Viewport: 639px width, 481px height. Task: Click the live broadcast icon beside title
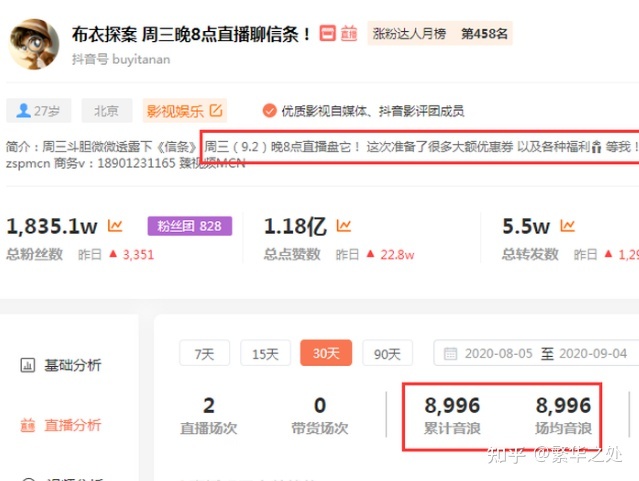348,33
